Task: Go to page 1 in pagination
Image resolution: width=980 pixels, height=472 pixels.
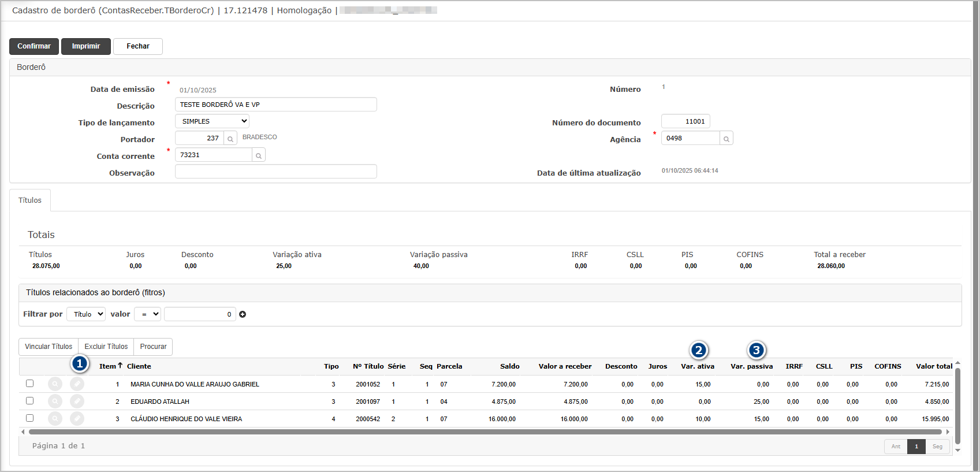Action: pyautogui.click(x=916, y=447)
